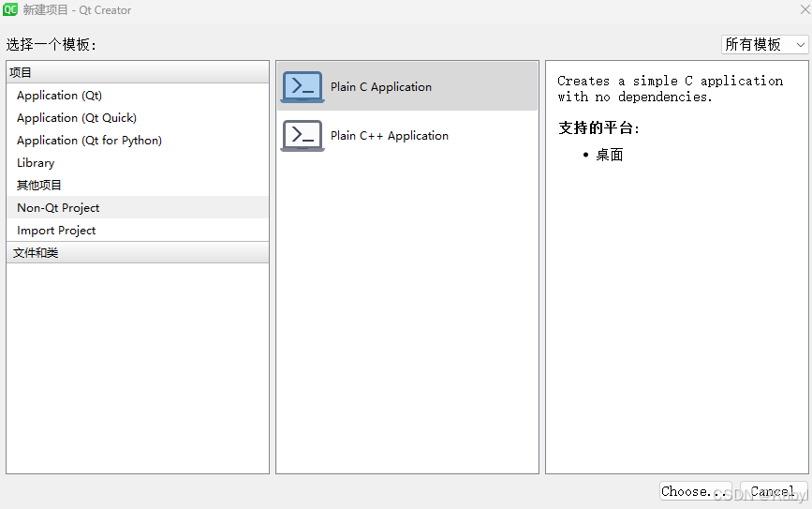Click the 文件和类 section header
Screen dimensions: 812x509
pyautogui.click(x=138, y=252)
